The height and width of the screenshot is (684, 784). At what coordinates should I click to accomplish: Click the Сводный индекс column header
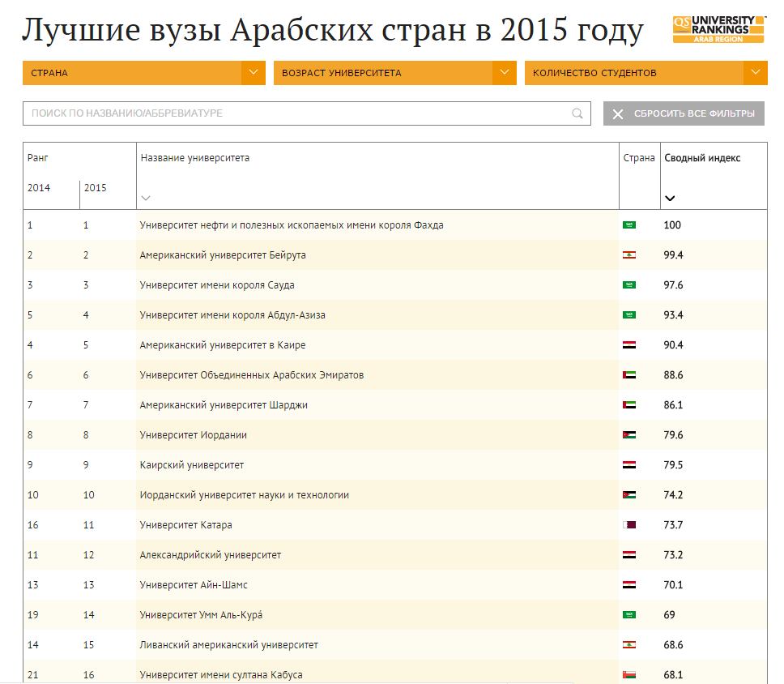pyautogui.click(x=702, y=158)
